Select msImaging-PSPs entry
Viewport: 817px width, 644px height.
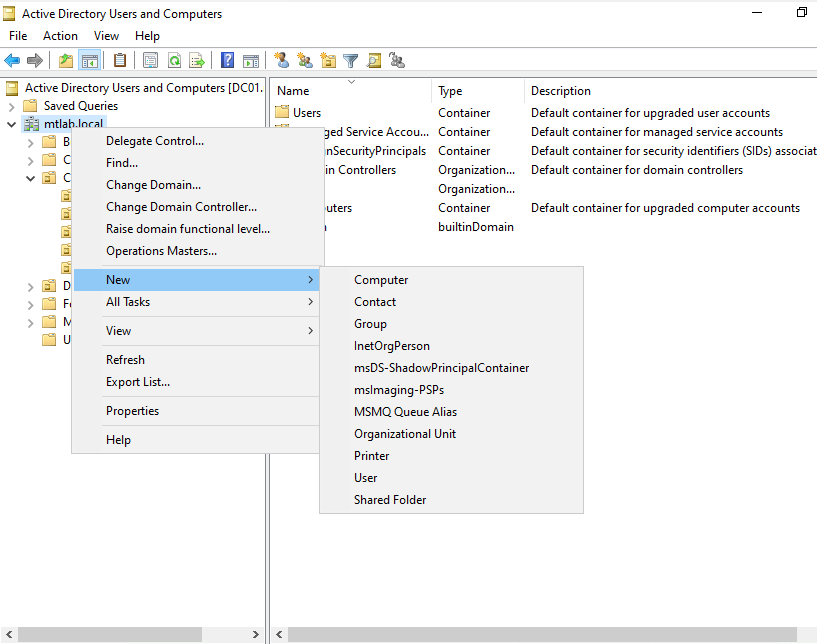pyautogui.click(x=451, y=390)
